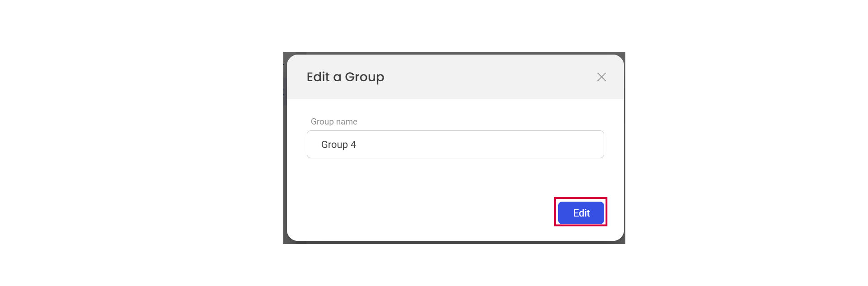
Task: Dismiss the dialog with the X icon
Action: 601,77
